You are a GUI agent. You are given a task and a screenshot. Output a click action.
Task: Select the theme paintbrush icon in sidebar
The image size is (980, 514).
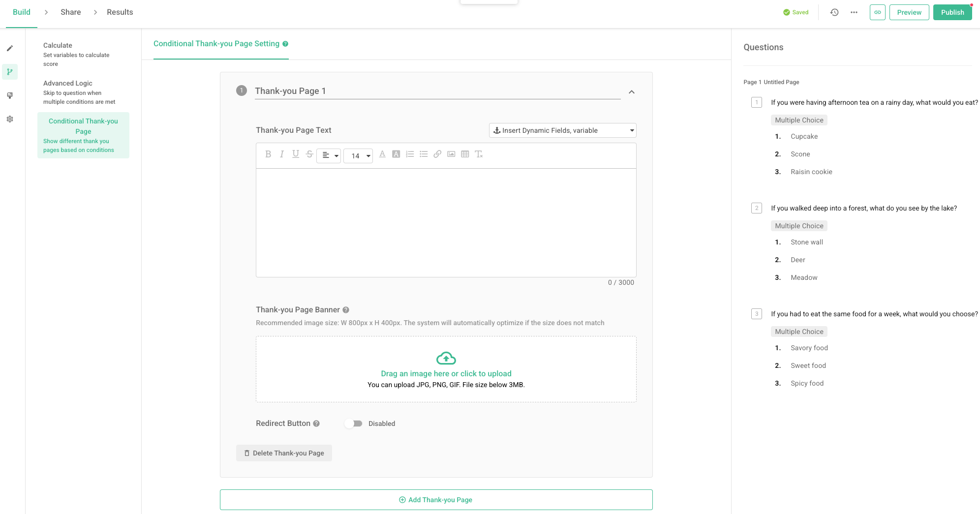[10, 95]
